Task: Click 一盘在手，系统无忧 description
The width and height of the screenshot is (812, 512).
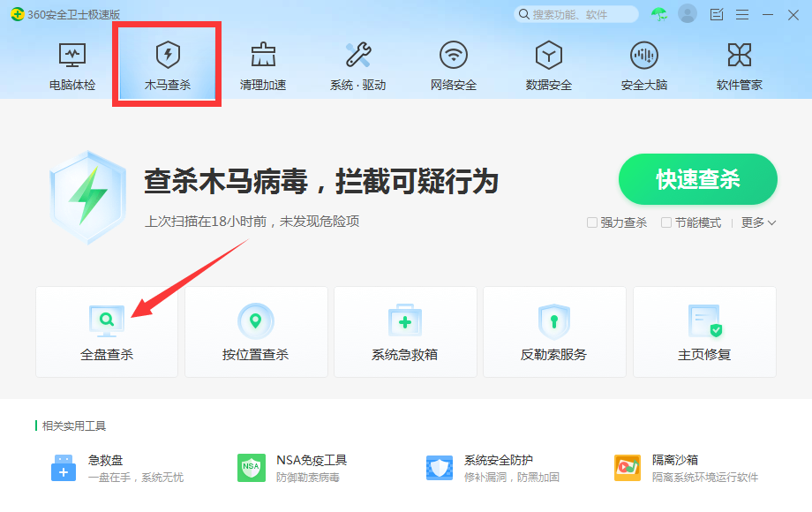Action: [x=136, y=478]
